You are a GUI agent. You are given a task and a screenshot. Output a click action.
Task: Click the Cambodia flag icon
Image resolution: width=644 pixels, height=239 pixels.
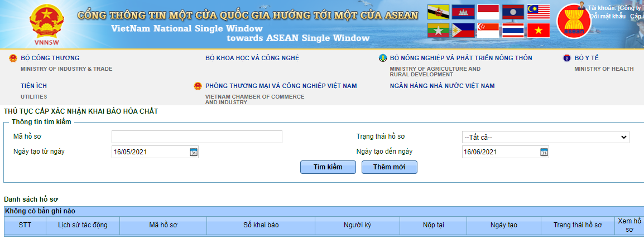(x=463, y=12)
